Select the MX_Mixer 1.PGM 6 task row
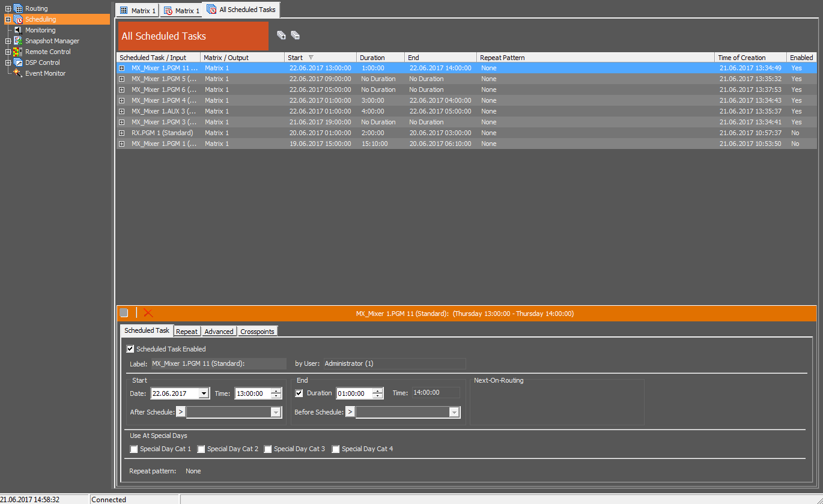This screenshot has height=504, width=823. pyautogui.click(x=466, y=90)
